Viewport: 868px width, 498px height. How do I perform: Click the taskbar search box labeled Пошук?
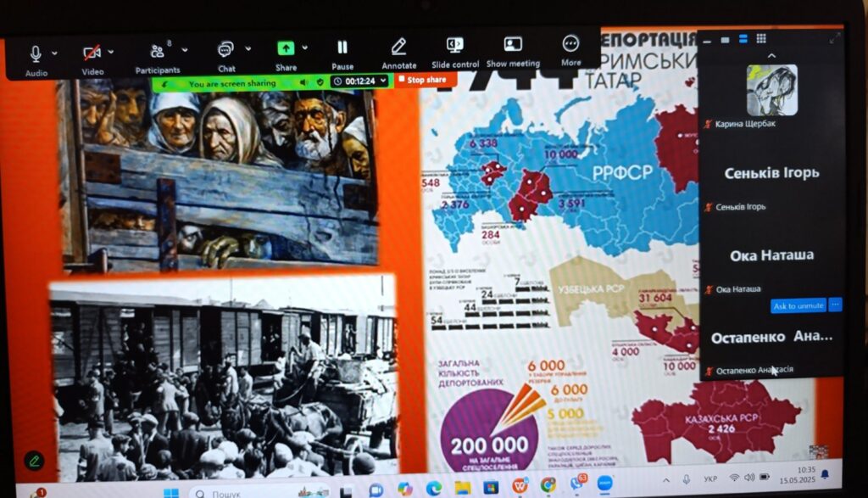click(x=260, y=492)
